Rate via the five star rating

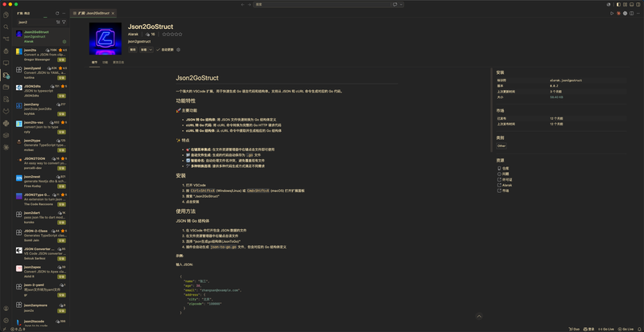(172, 35)
